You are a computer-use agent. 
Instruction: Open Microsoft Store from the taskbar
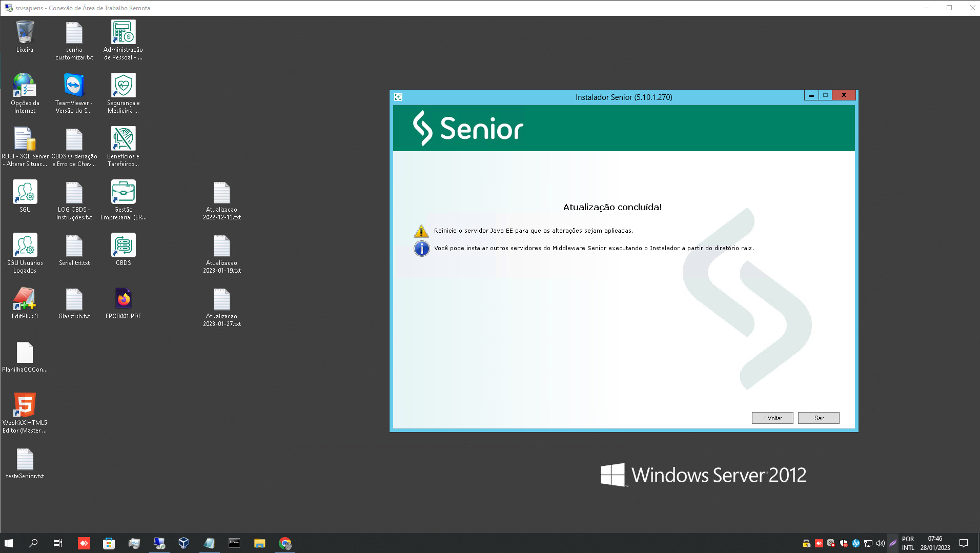[x=109, y=543]
